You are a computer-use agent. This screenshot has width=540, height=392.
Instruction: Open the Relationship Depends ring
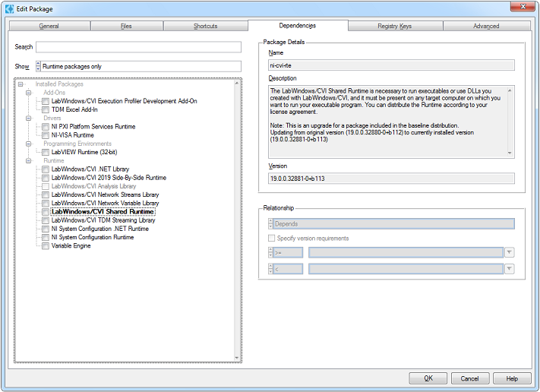point(392,224)
